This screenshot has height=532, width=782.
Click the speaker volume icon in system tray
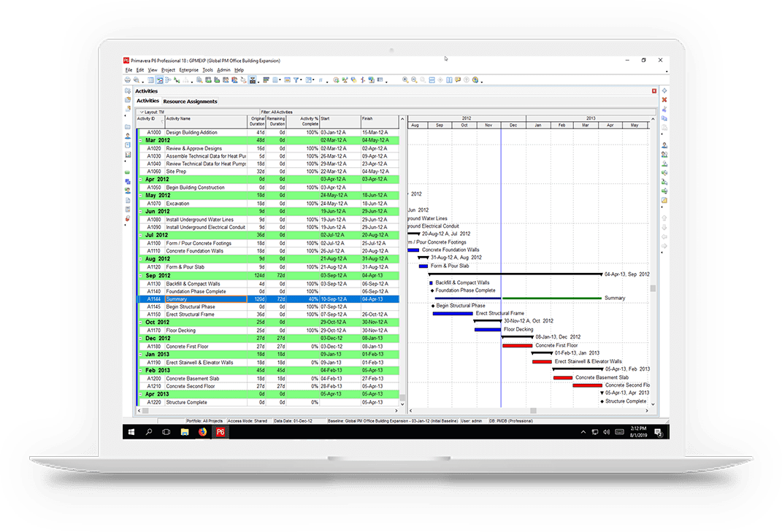coord(607,432)
